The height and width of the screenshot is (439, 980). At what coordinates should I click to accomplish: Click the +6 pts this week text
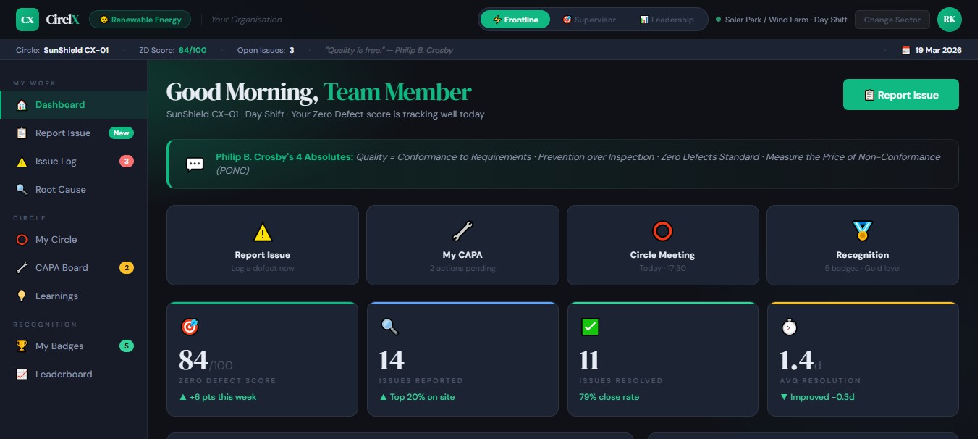point(217,397)
